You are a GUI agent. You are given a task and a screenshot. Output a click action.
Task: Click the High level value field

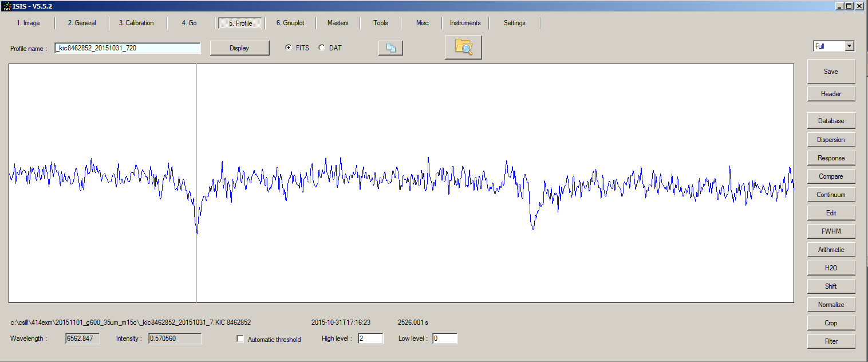coord(370,339)
